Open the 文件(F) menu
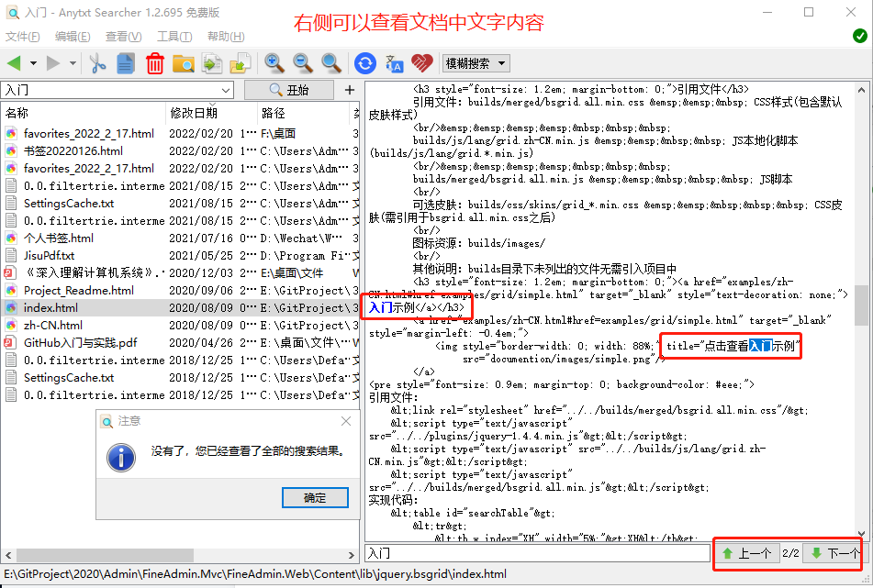The image size is (873, 588). 22,37
